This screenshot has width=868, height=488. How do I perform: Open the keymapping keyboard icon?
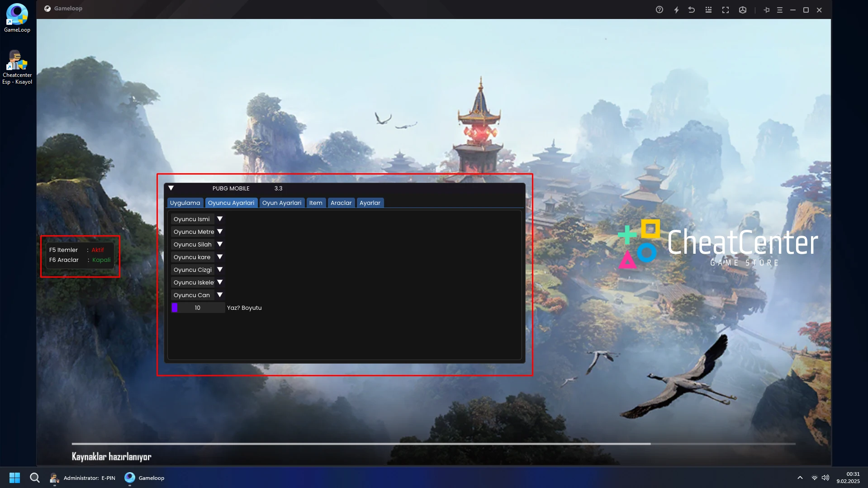708,10
